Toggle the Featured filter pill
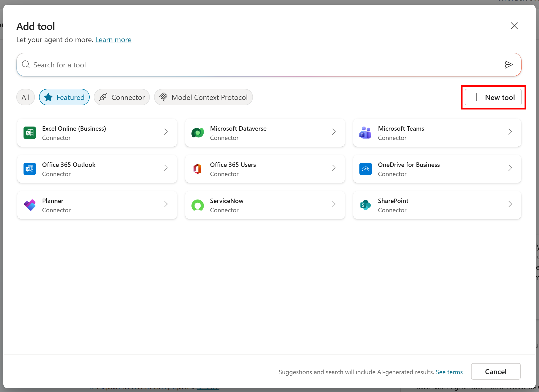539x392 pixels. (64, 97)
